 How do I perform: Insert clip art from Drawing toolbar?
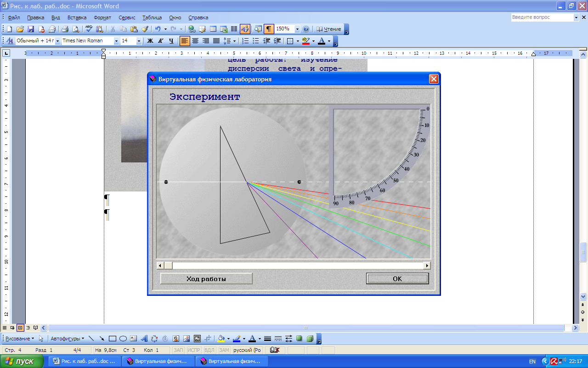(175, 339)
